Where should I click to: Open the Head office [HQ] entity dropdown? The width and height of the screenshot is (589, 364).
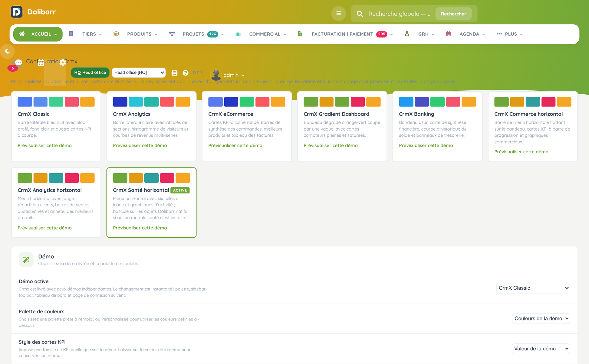click(x=139, y=73)
